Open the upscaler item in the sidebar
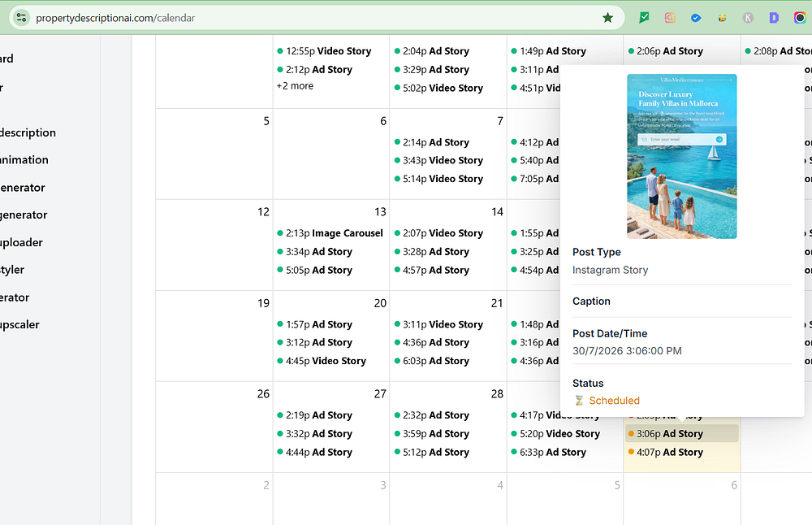The width and height of the screenshot is (812, 525). point(19,325)
